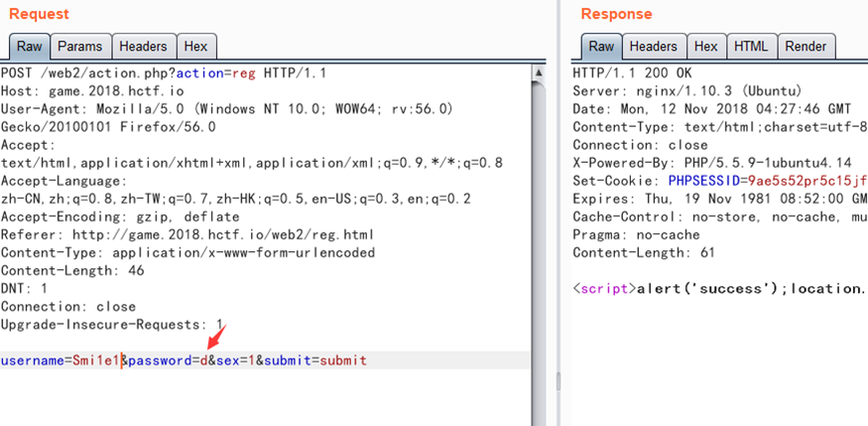Select the Request Raw tab
This screenshot has width=868, height=426.
tap(28, 47)
